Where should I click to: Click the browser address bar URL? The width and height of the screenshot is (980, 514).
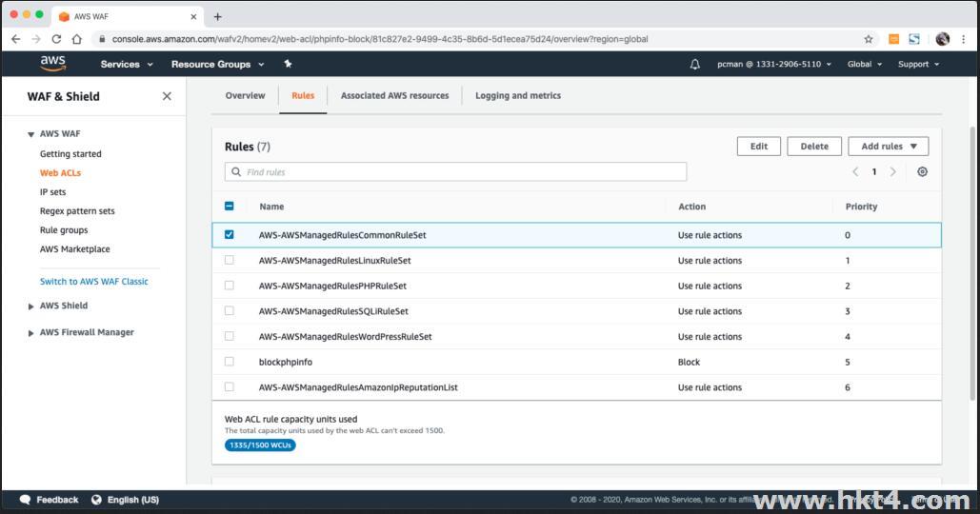point(380,39)
